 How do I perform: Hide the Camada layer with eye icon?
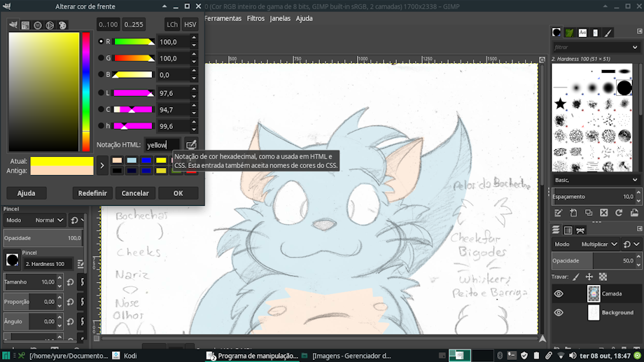pos(559,294)
